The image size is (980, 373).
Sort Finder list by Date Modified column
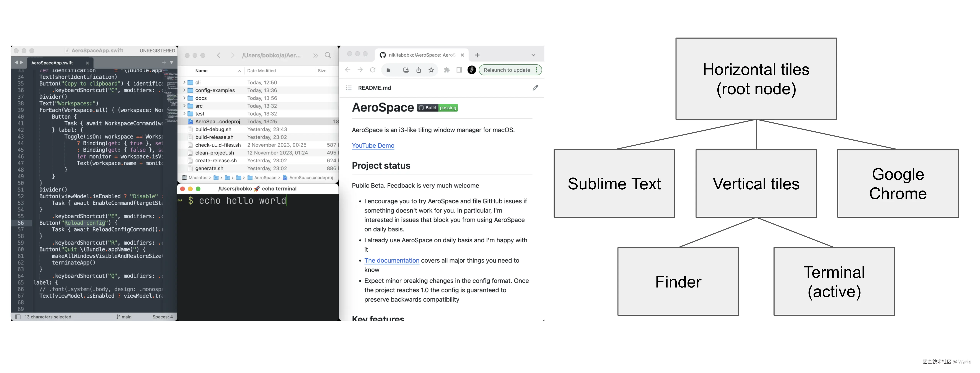coord(262,71)
